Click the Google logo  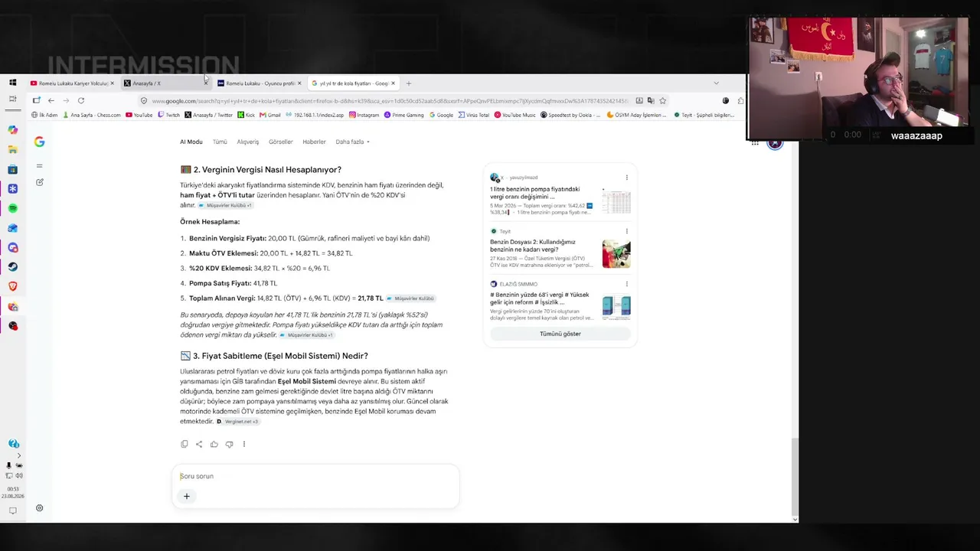[x=39, y=142]
